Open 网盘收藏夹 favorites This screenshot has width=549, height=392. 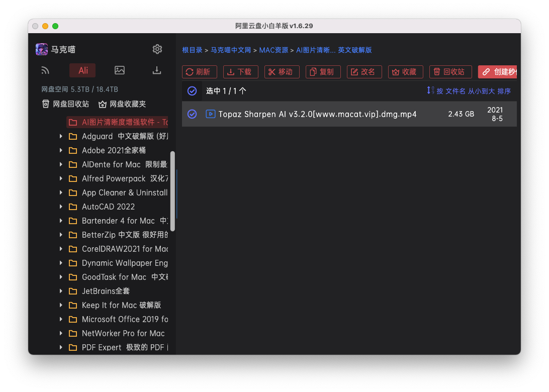122,104
